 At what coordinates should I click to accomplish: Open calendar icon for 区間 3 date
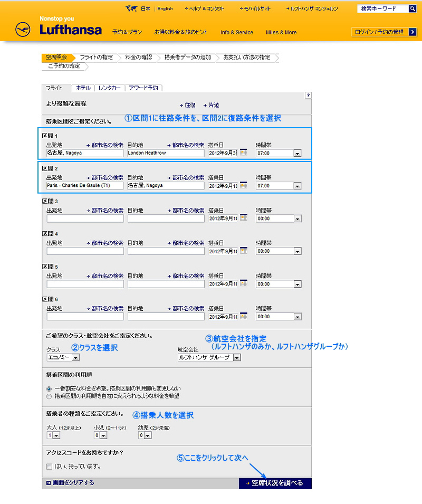(244, 217)
